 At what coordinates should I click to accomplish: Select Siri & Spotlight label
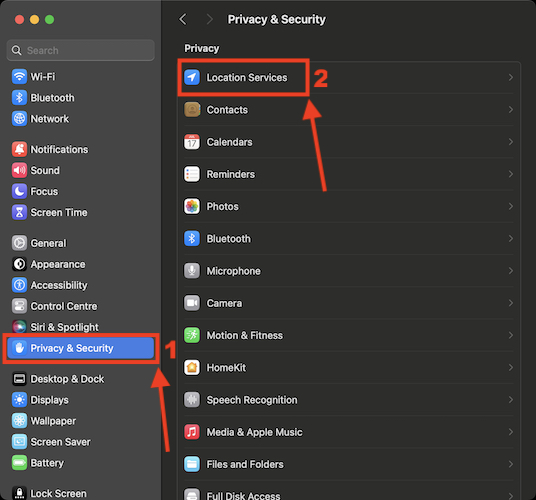tap(65, 327)
